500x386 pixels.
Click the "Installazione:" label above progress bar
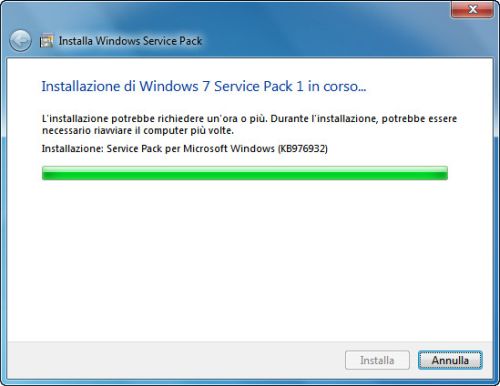pyautogui.click(x=72, y=148)
